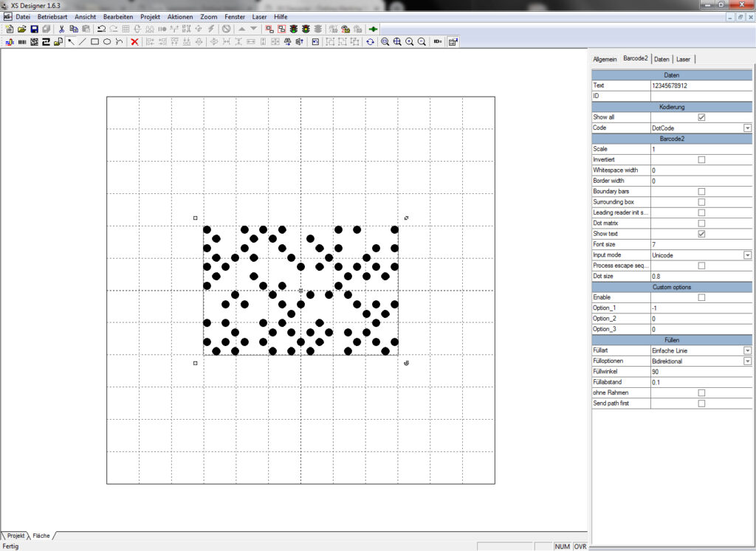The image size is (756, 551).
Task: Click the Save (floppy disk) icon
Action: point(34,29)
